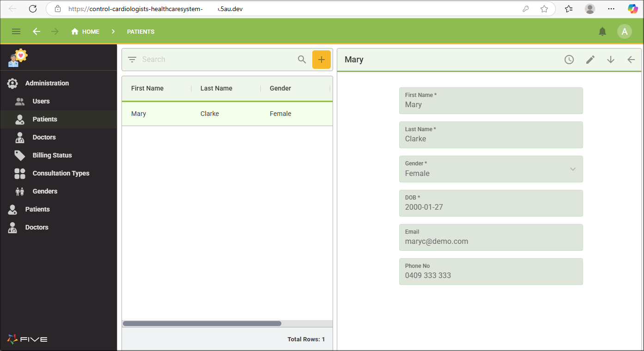Open the browser favorites list icon
Viewport: 644px width, 351px height.
(x=569, y=9)
